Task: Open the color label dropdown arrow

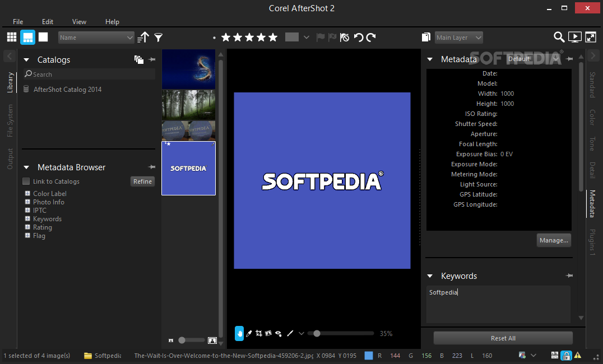Action: 306,38
